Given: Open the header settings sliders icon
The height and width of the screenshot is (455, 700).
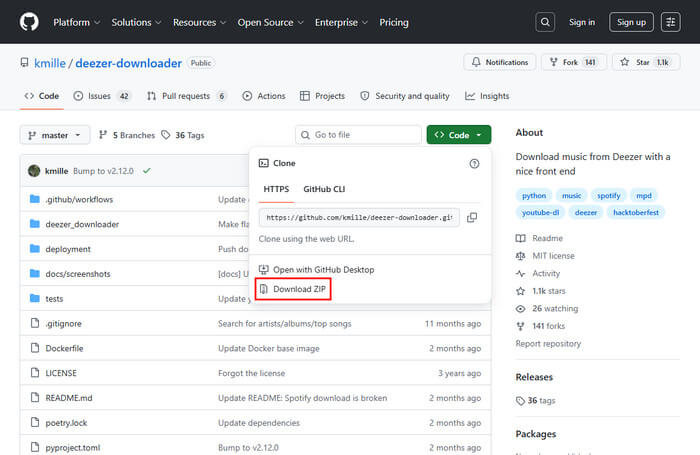Looking at the screenshot, I should tap(671, 22).
